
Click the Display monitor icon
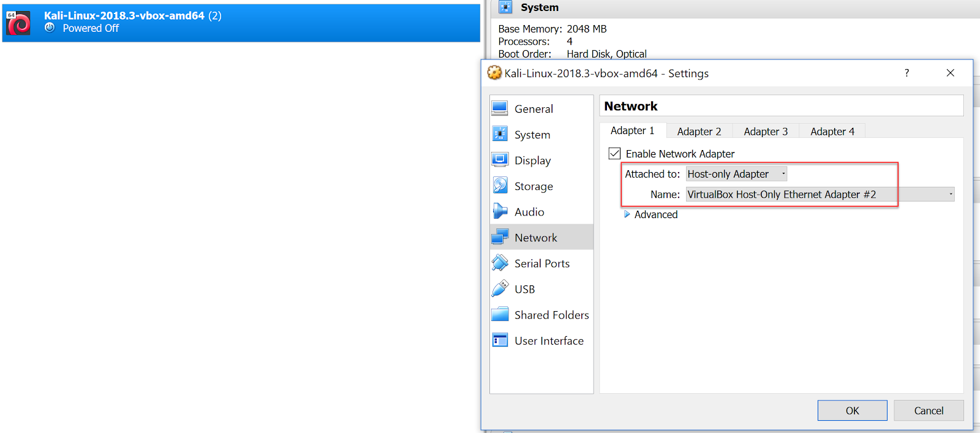pos(500,160)
